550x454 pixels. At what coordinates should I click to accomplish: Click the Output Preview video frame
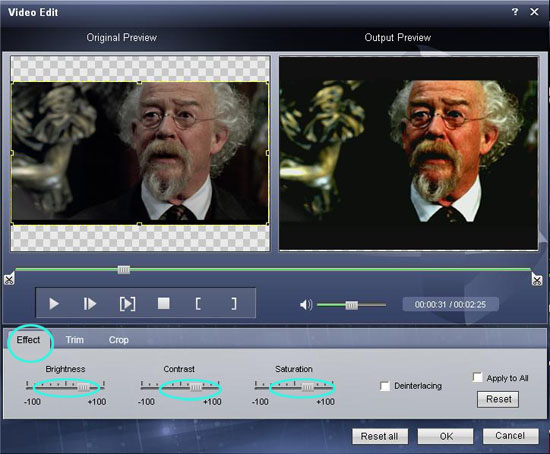click(x=409, y=153)
